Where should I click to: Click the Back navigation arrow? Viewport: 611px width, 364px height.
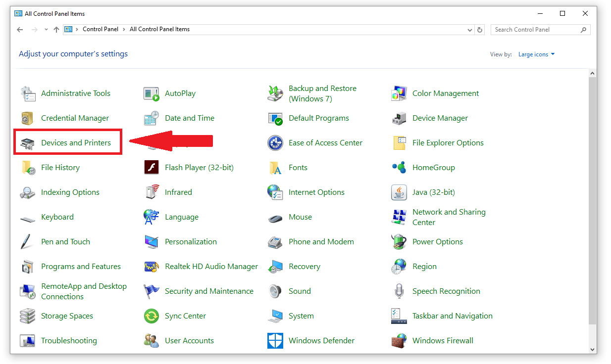(20, 30)
